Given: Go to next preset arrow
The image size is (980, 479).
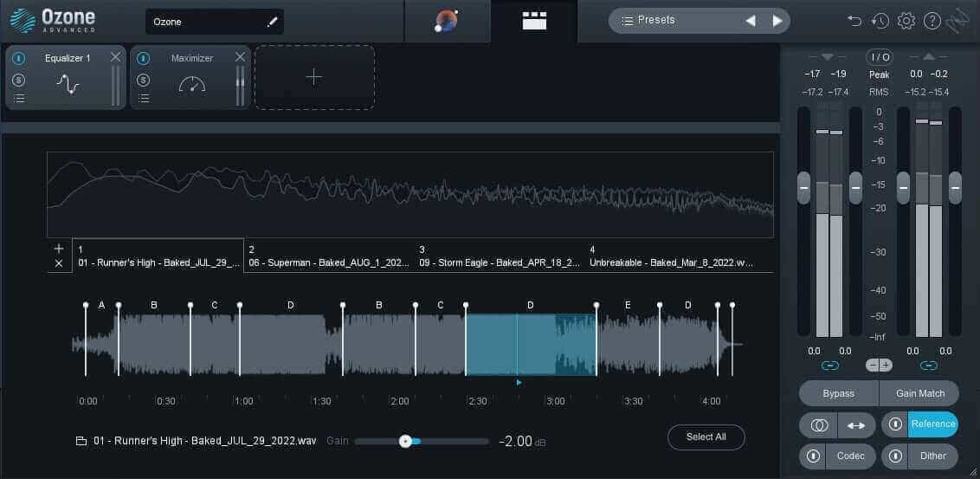Looking at the screenshot, I should pos(777,21).
